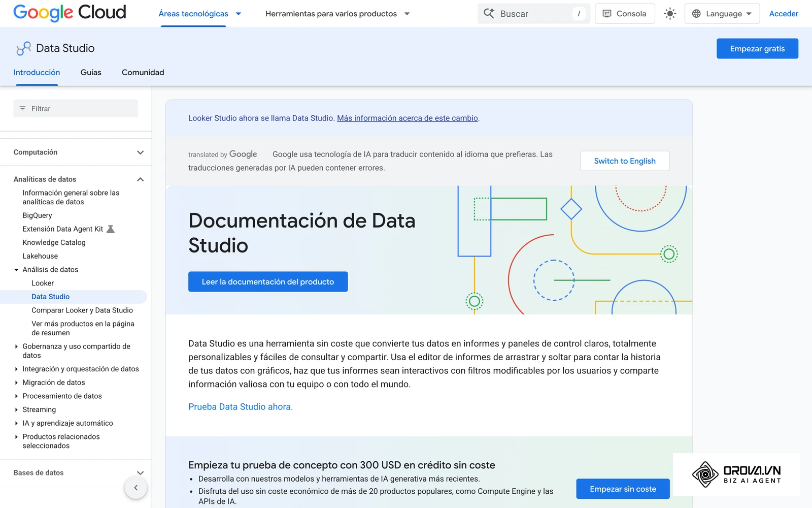
Task: Switch to the Guías tab
Action: [91, 73]
